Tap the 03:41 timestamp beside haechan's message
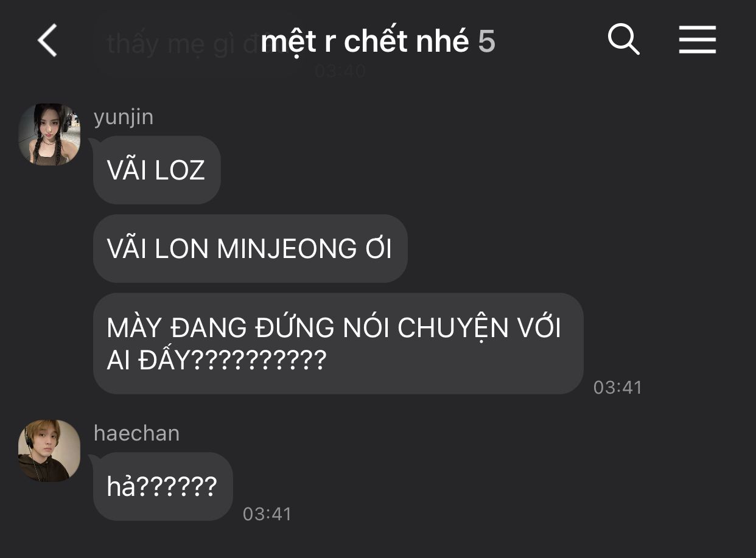This screenshot has width=756, height=558. coord(267,514)
